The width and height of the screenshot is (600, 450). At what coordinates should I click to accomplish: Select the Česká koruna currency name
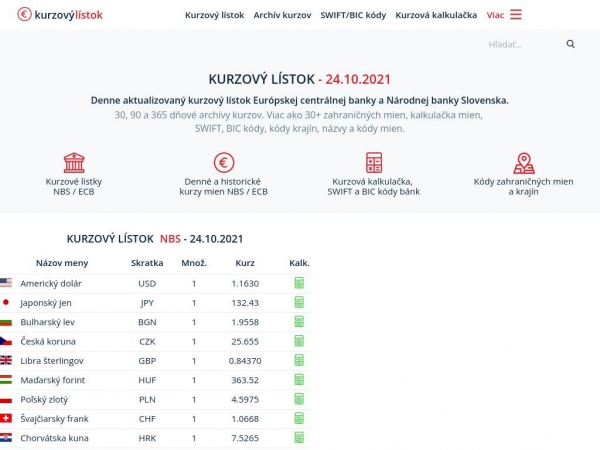(x=48, y=341)
